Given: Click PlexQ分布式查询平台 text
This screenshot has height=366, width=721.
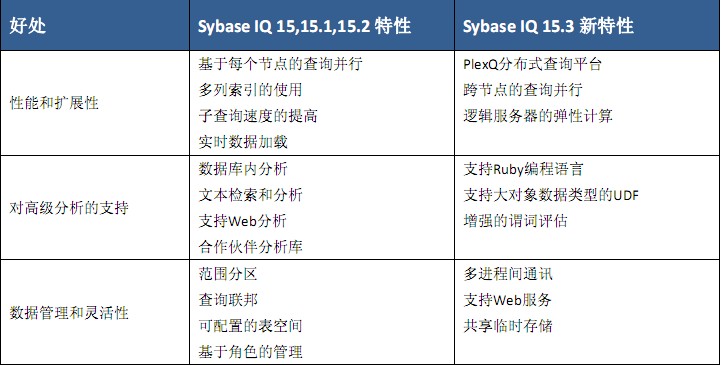Looking at the screenshot, I should click(532, 64).
